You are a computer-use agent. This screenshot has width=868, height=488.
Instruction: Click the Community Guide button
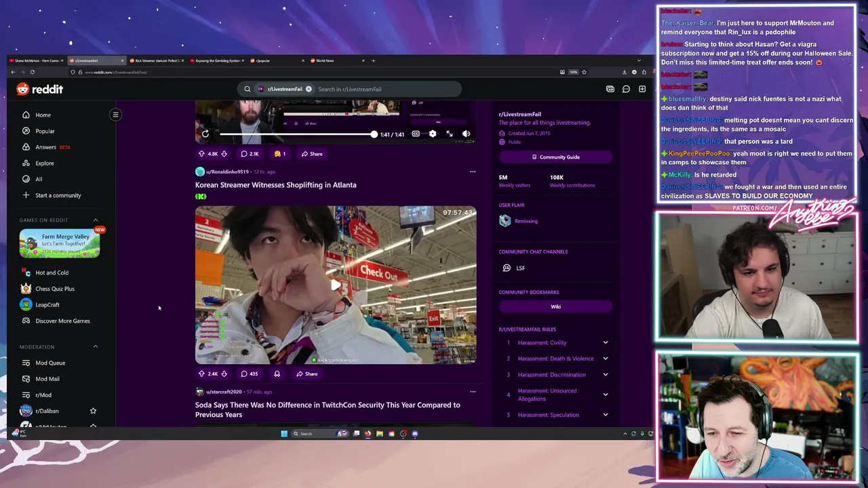pyautogui.click(x=556, y=157)
